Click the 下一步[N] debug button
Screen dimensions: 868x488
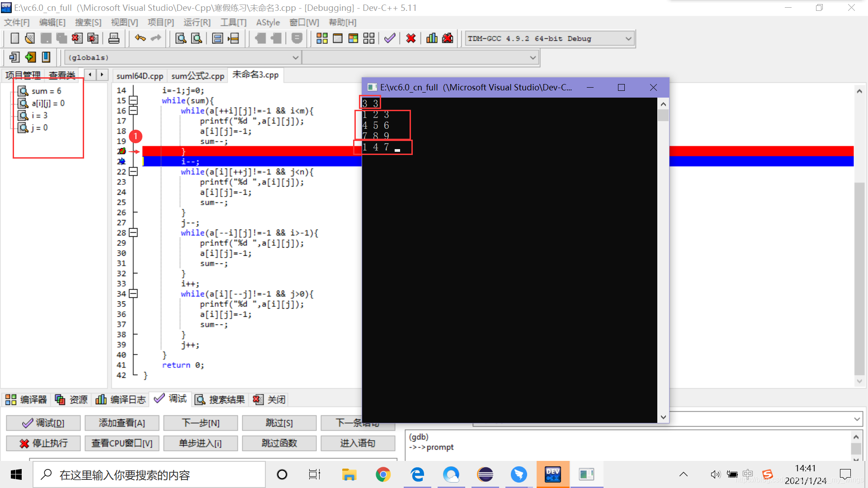(200, 423)
